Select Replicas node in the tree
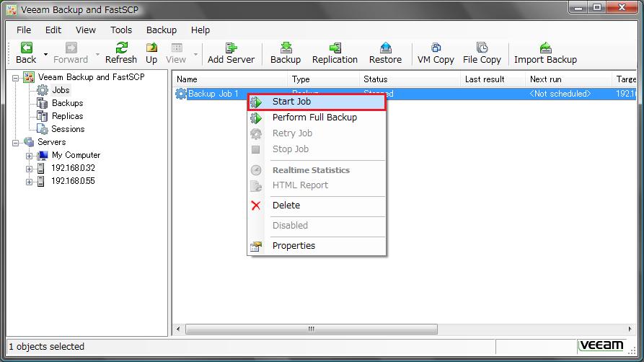This screenshot has height=362, width=644. [67, 116]
